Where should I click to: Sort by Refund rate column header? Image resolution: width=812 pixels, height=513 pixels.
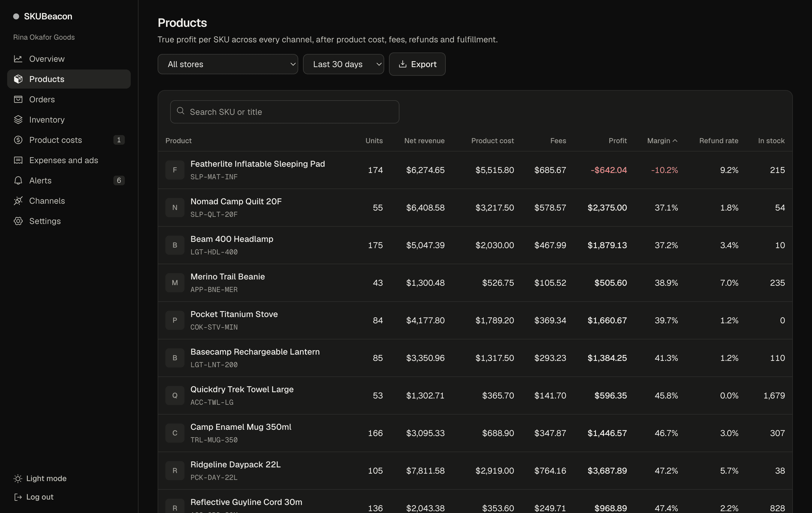[x=719, y=141]
